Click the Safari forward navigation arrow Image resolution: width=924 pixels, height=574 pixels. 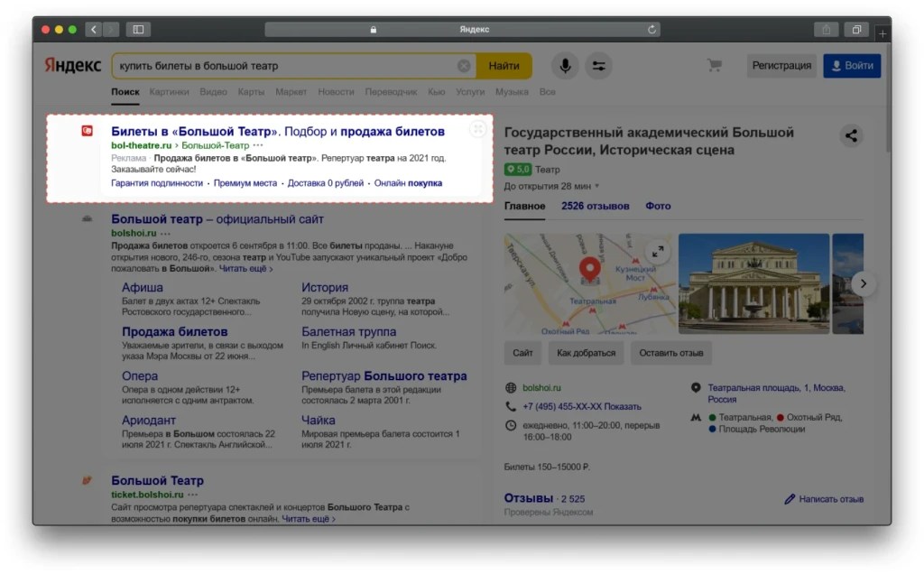pos(111,30)
